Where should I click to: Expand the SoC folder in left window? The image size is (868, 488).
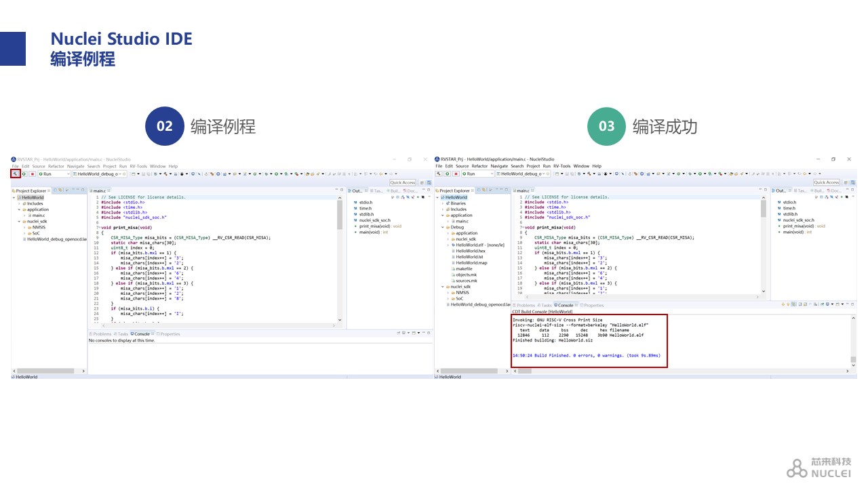click(x=24, y=233)
